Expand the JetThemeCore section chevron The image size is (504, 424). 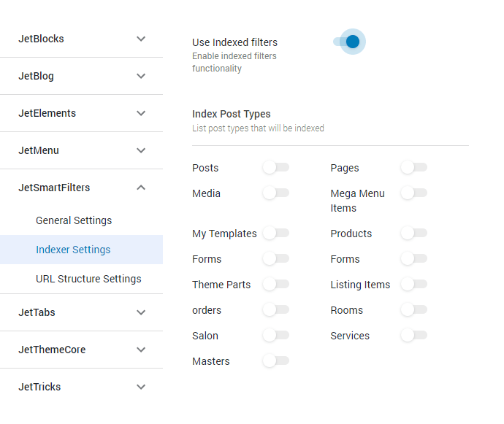[x=141, y=350]
